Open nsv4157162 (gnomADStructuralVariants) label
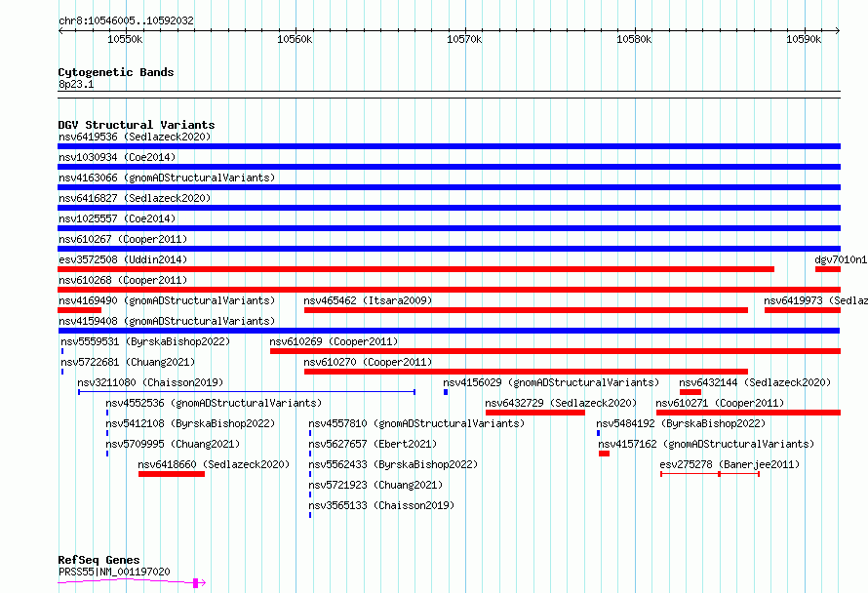The height and width of the screenshot is (593, 868). [x=706, y=444]
